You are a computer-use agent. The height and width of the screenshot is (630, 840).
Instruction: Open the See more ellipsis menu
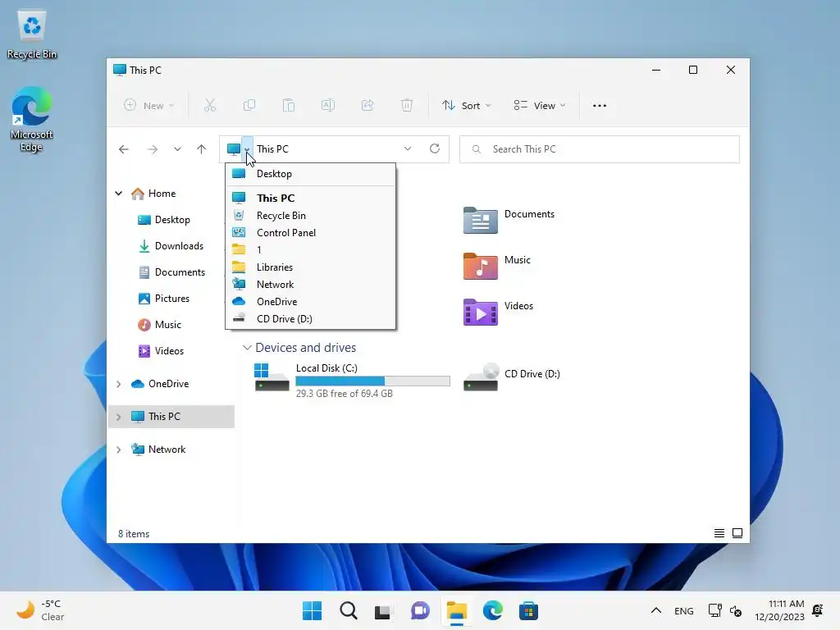click(x=600, y=106)
